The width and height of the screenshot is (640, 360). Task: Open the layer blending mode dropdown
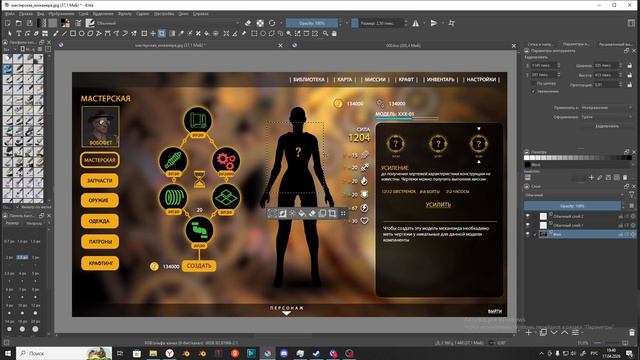pos(574,195)
